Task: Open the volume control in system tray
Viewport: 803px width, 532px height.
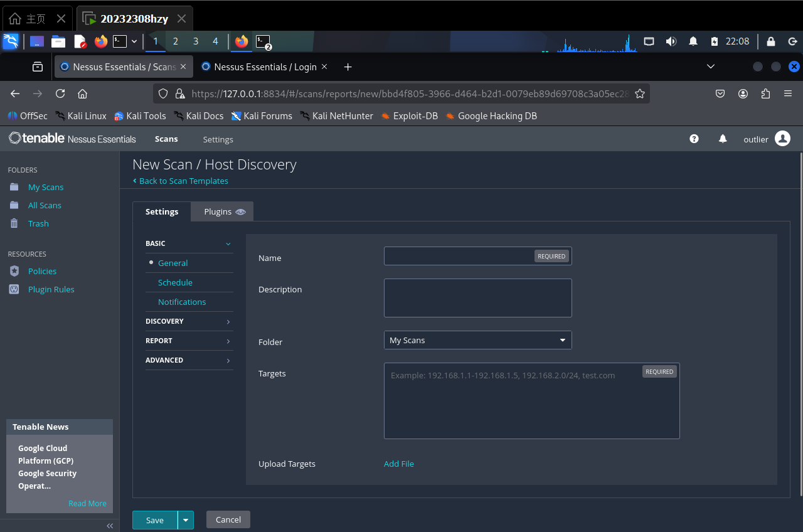Action: [x=671, y=41]
